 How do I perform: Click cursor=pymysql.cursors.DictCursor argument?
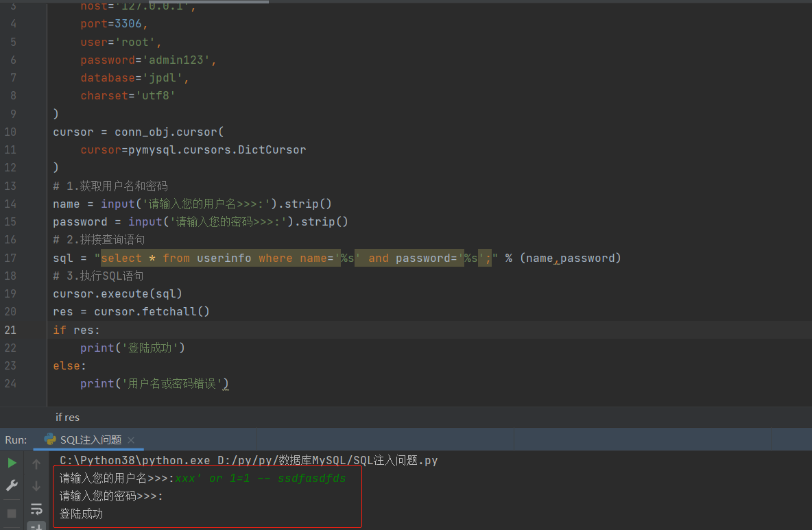pos(193,149)
